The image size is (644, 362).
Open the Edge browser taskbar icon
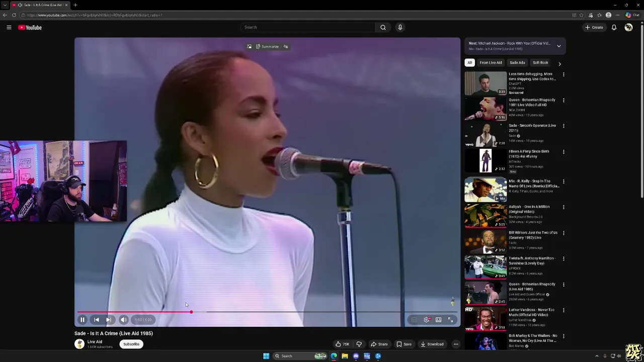tap(334, 356)
